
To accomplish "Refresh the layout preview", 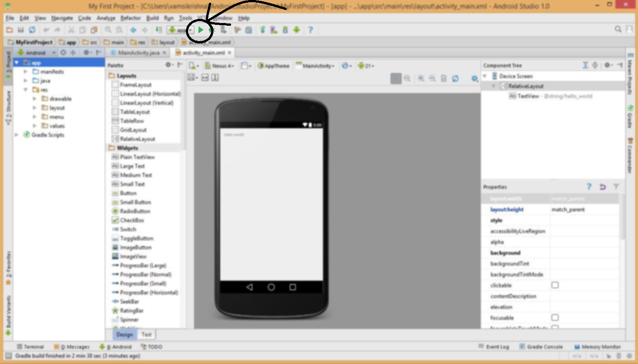I will (x=455, y=79).
